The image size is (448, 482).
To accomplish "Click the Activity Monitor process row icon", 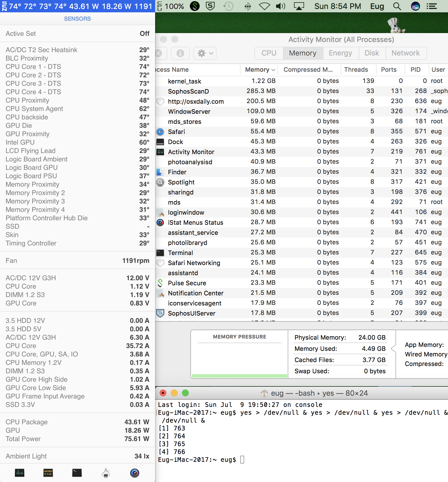I will pyautogui.click(x=160, y=152).
